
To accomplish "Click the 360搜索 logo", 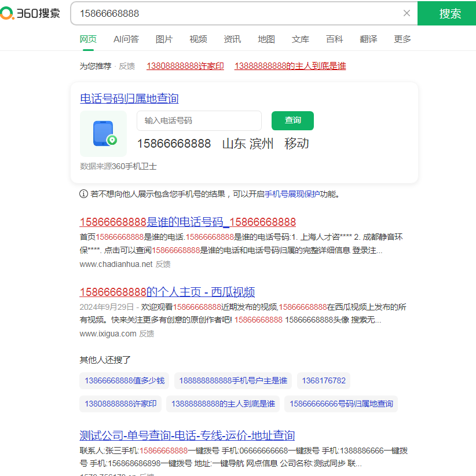I will point(30,13).
